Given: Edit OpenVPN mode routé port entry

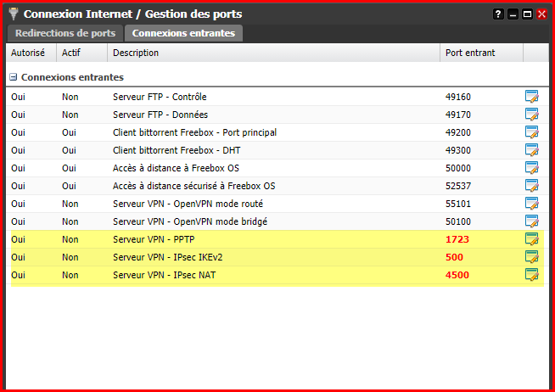Looking at the screenshot, I should click(x=531, y=204).
